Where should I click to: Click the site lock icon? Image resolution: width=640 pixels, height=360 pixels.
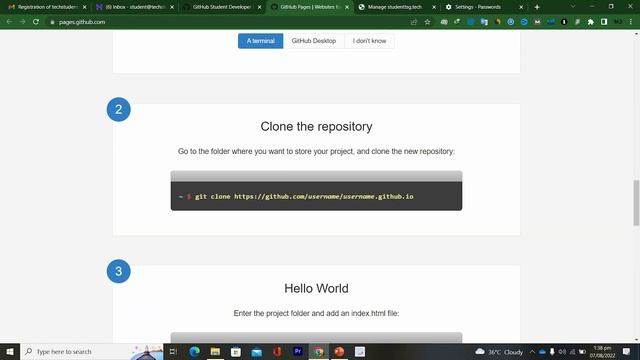(x=52, y=22)
